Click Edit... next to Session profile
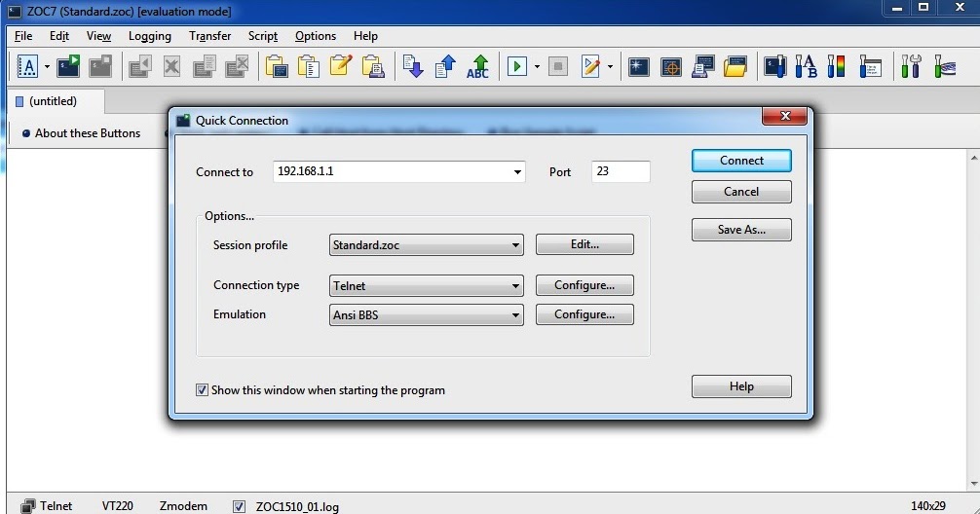This screenshot has width=980, height=514. pos(584,244)
